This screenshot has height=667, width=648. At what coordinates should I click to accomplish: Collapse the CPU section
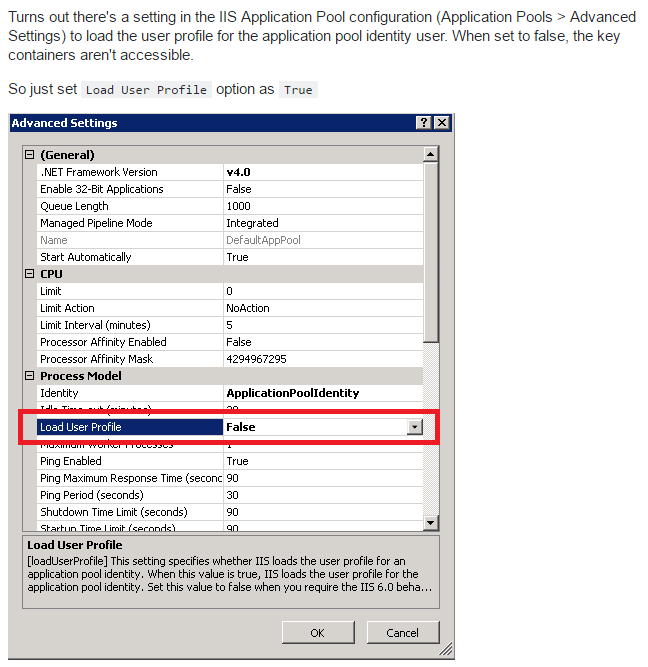[x=30, y=274]
